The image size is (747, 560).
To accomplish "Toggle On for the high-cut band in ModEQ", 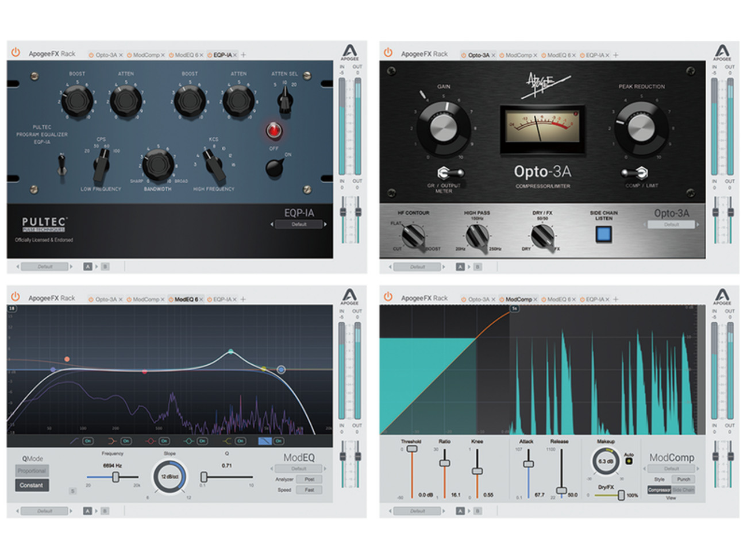I will (279, 441).
